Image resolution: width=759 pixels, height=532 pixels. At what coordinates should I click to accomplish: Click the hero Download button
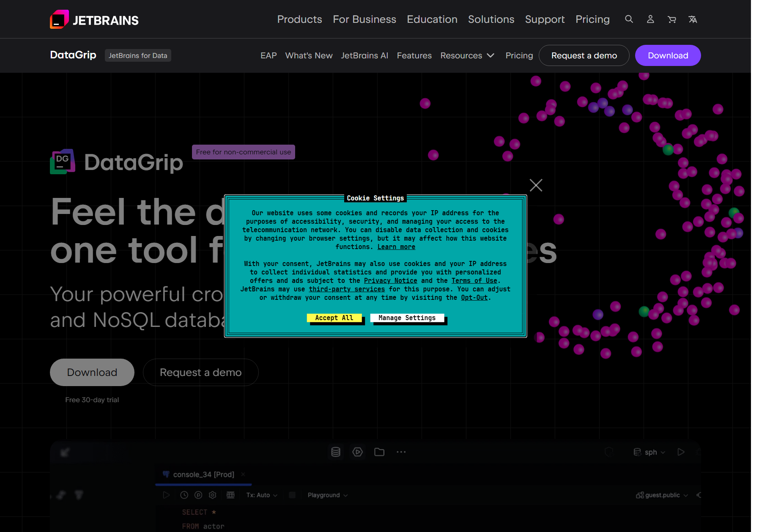[92, 372]
